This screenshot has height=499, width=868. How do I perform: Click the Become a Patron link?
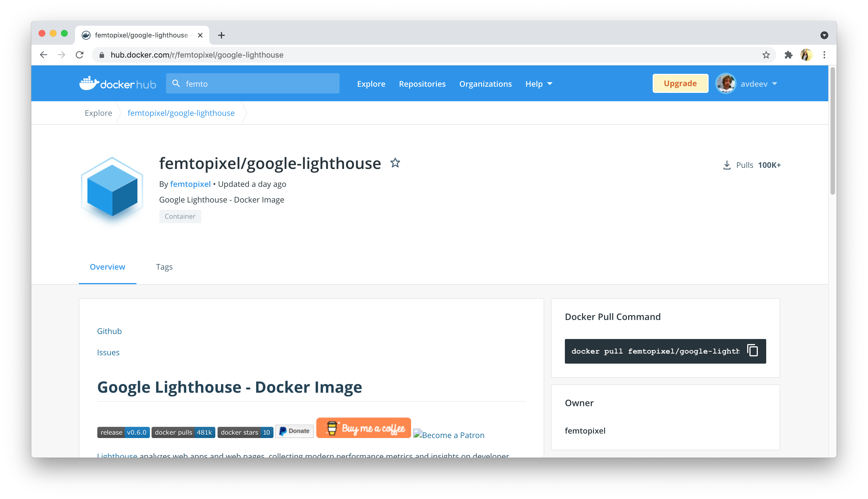pyautogui.click(x=449, y=435)
